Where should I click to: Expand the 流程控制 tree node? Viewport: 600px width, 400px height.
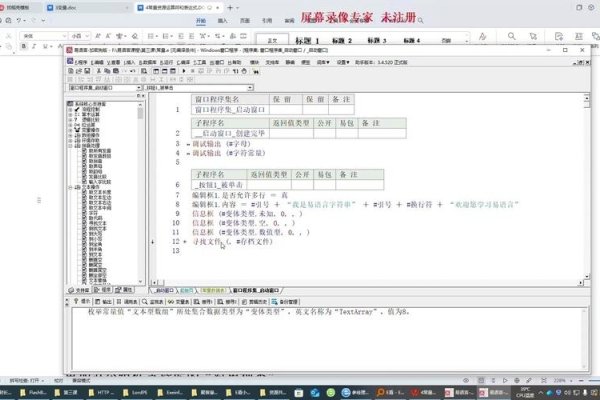(70, 109)
